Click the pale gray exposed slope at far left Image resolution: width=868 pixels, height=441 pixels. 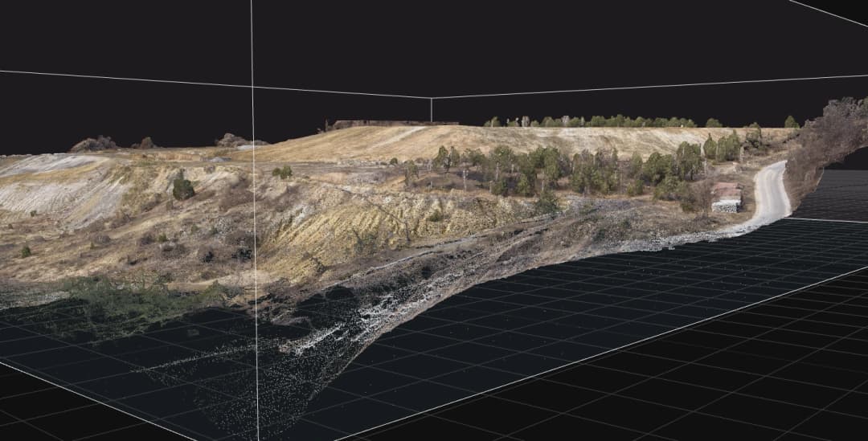[48, 185]
